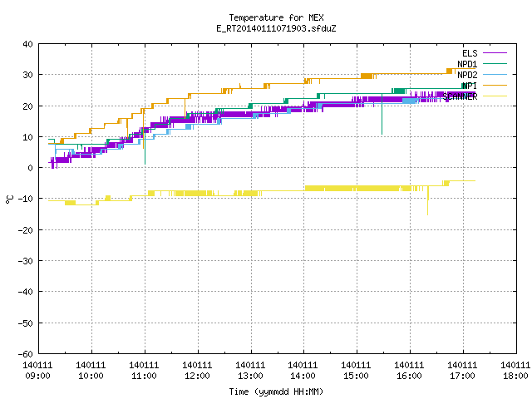Click the 'Time (yymmdd HH:MM)' axis title

coord(276,392)
